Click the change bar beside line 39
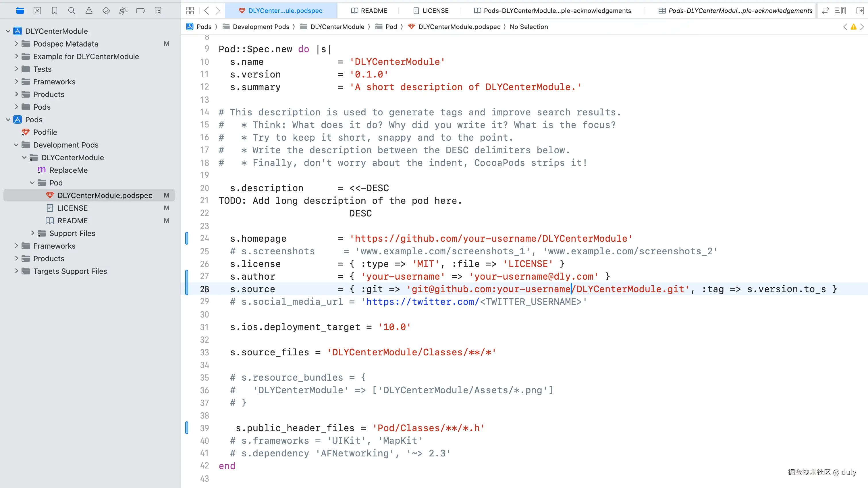Screen dimensions: 868x488 [x=187, y=428]
